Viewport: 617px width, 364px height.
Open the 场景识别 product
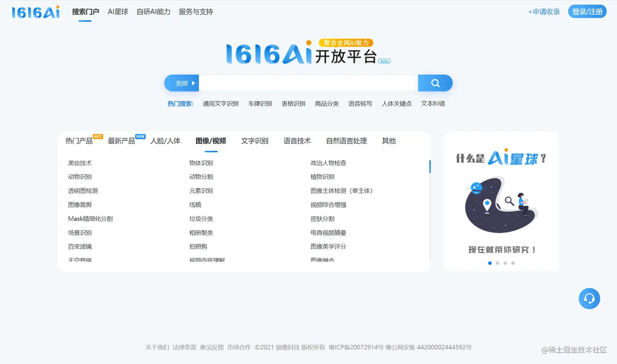pos(80,233)
